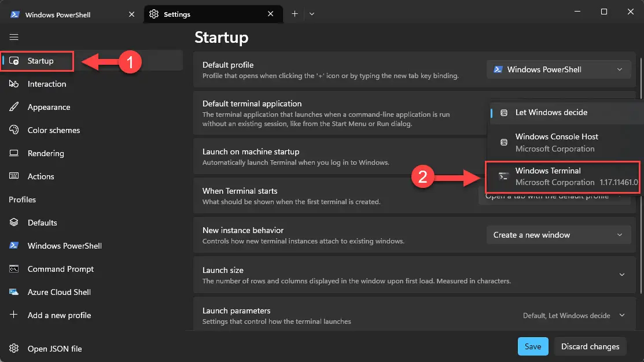Open the hamburger navigation menu
The height and width of the screenshot is (362, 644).
click(x=14, y=38)
